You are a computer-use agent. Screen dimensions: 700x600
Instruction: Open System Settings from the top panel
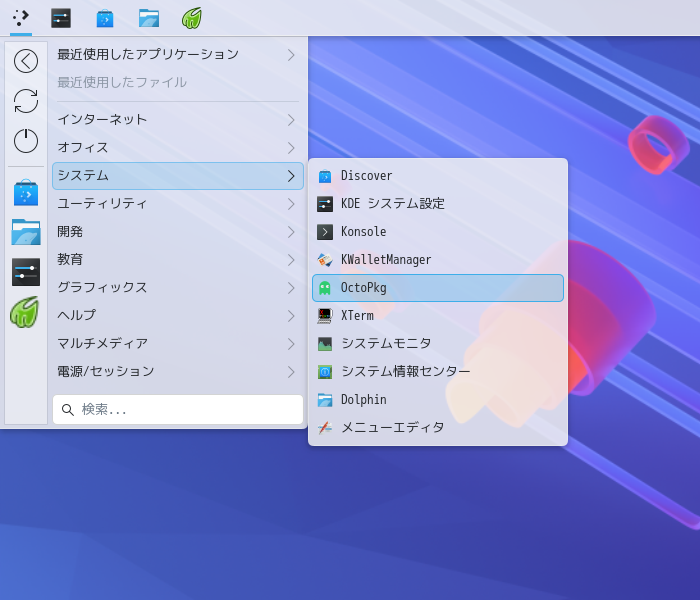click(61, 18)
